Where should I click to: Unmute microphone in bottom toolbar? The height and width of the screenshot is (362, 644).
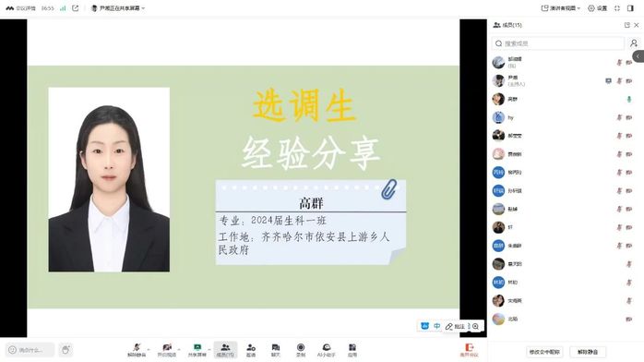(137, 350)
